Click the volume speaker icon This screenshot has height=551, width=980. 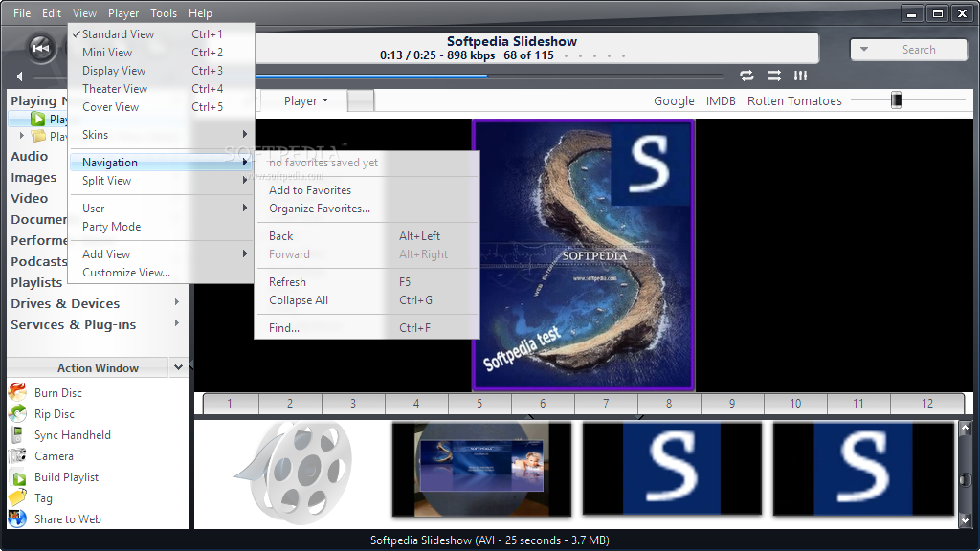[20, 77]
